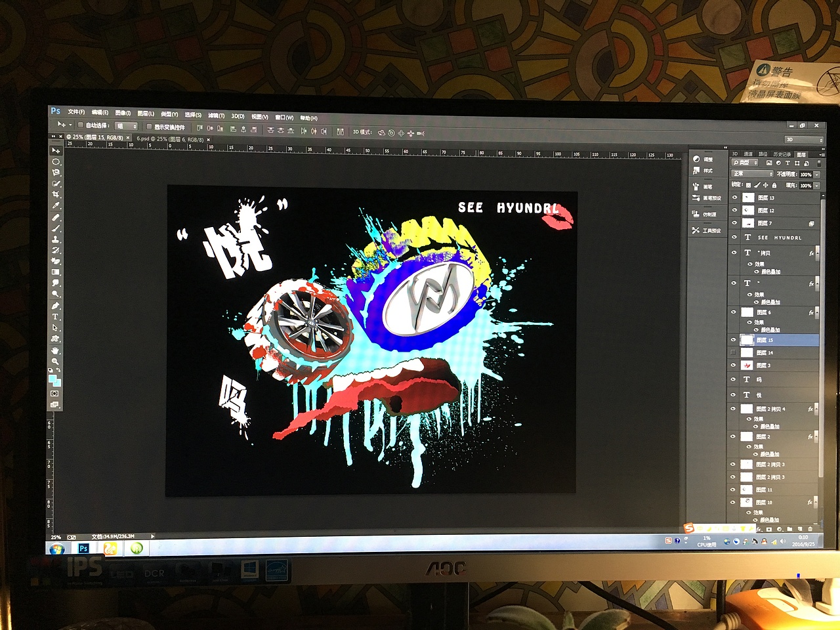Hide layer 图层 11
The height and width of the screenshot is (630, 840).
pyautogui.click(x=733, y=490)
